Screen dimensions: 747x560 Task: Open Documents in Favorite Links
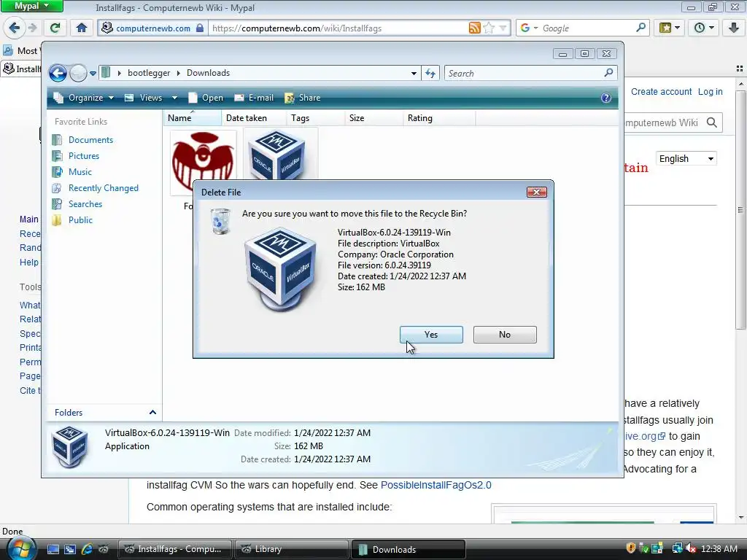(x=90, y=140)
